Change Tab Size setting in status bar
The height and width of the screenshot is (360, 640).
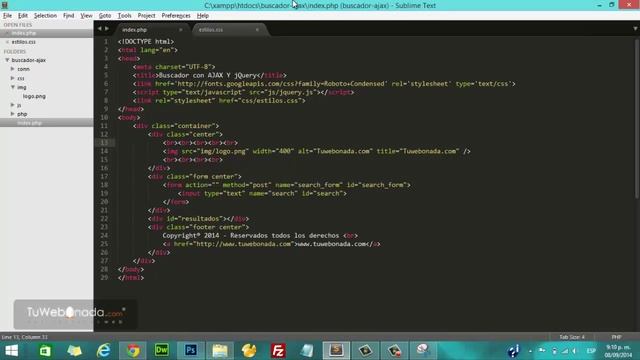pyautogui.click(x=572, y=337)
